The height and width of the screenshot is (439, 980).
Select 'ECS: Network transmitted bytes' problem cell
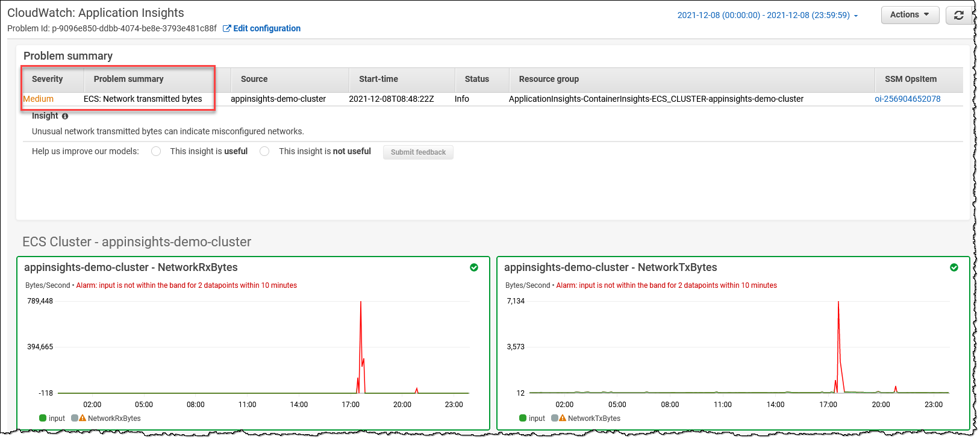(143, 99)
